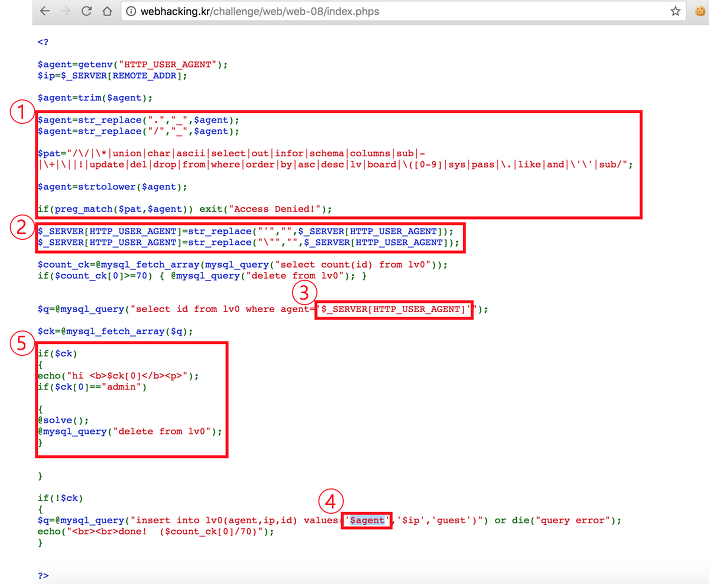Go to the browser home page icon
This screenshot has height=584, width=710.
pyautogui.click(x=107, y=11)
